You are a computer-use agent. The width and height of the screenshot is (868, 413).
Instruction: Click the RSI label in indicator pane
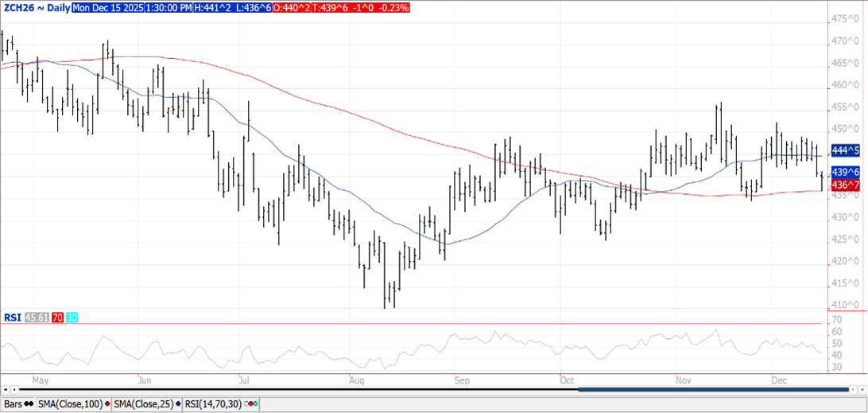[12, 318]
